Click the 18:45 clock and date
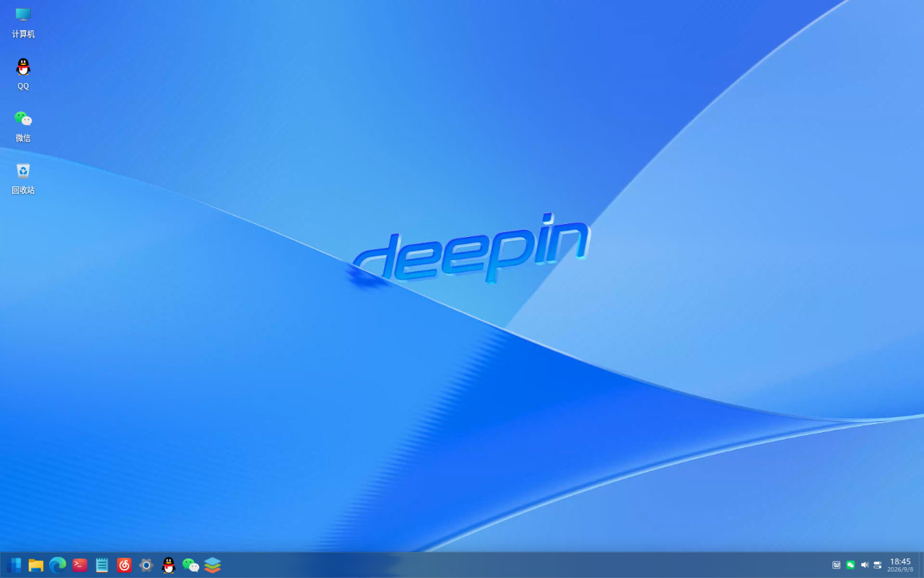This screenshot has width=924, height=578. [x=900, y=565]
